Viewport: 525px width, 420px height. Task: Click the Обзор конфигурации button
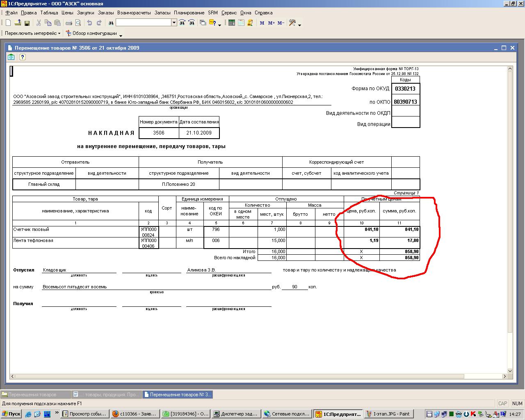point(91,33)
